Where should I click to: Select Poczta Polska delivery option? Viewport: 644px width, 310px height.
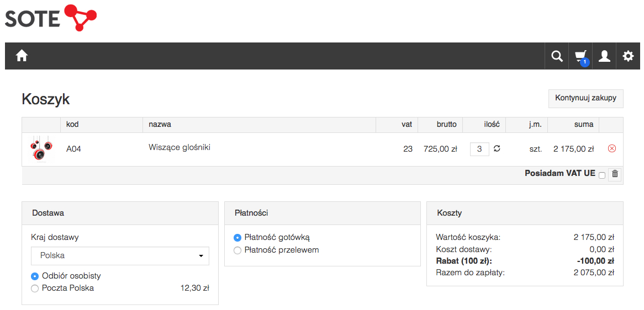click(34, 288)
